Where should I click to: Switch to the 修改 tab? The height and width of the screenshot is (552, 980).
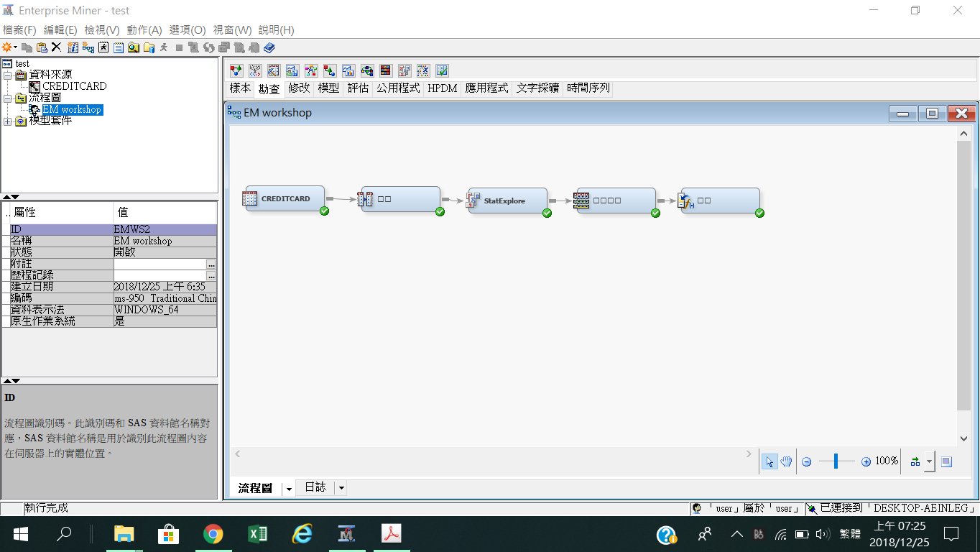(299, 88)
